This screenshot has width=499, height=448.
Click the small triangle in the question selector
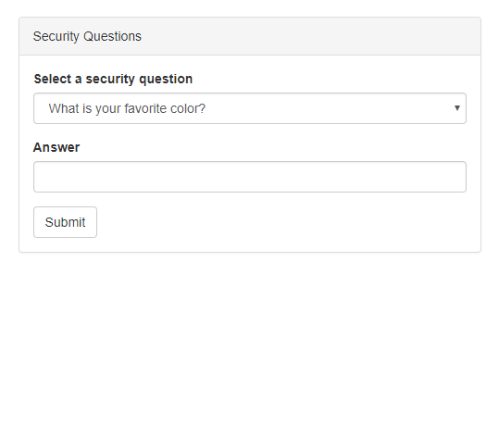click(x=457, y=108)
